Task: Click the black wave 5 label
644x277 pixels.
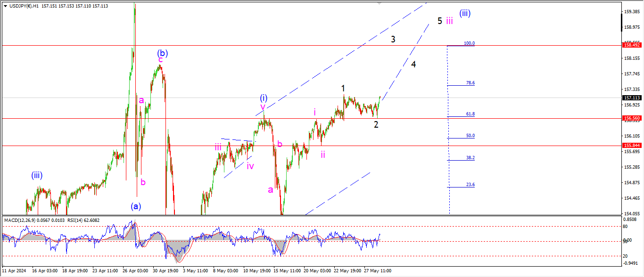Action: click(439, 21)
